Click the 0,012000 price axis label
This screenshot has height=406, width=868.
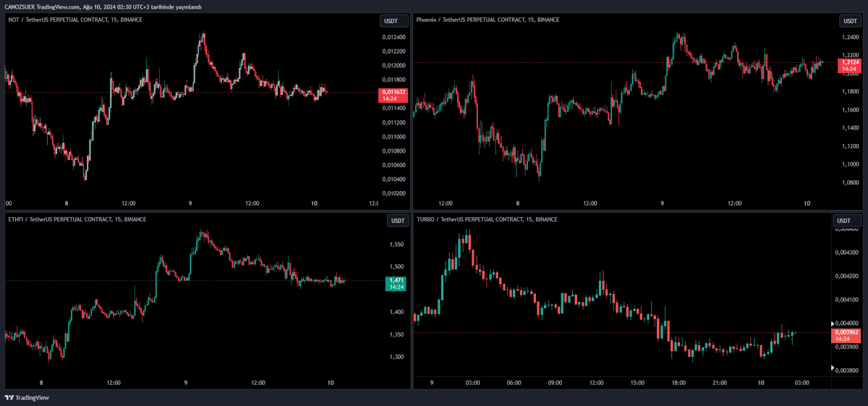(393, 66)
